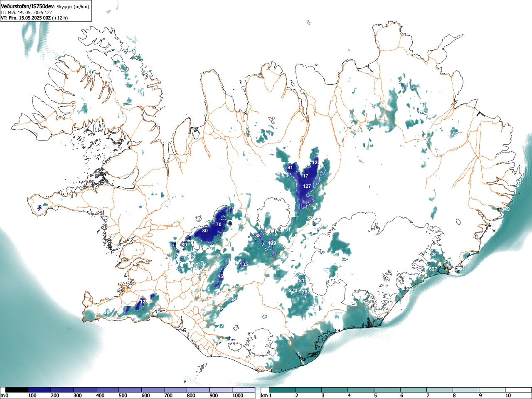532x399 pixels.
Task: Click the visibility value '135' on the map
Action: pyautogui.click(x=244, y=264)
